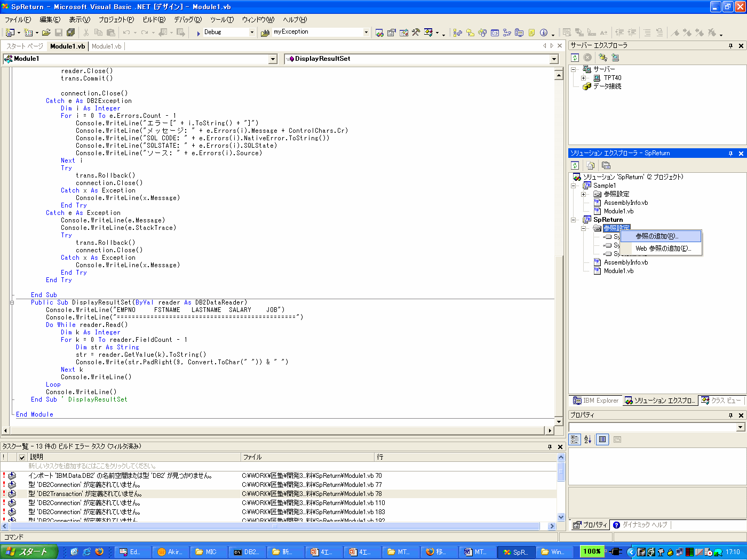This screenshot has height=560, width=747.
Task: Click the Copy toolbar icon
Action: point(98,33)
